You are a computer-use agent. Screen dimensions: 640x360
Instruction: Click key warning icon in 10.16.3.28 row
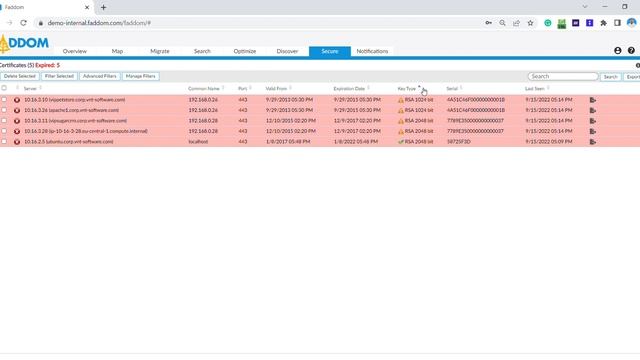[401, 131]
